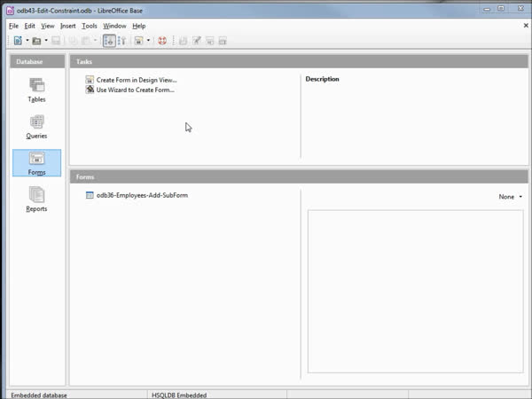Click the form preview pane
532x399 pixels.
(x=415, y=292)
